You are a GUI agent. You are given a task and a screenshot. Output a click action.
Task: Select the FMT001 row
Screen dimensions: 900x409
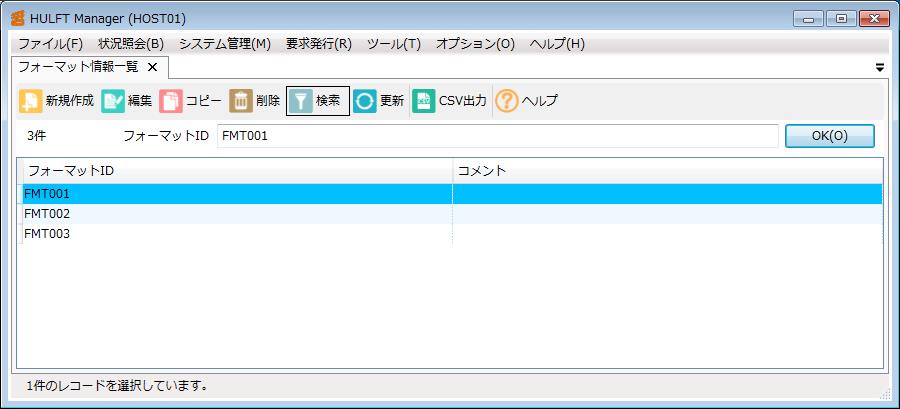[452, 194]
